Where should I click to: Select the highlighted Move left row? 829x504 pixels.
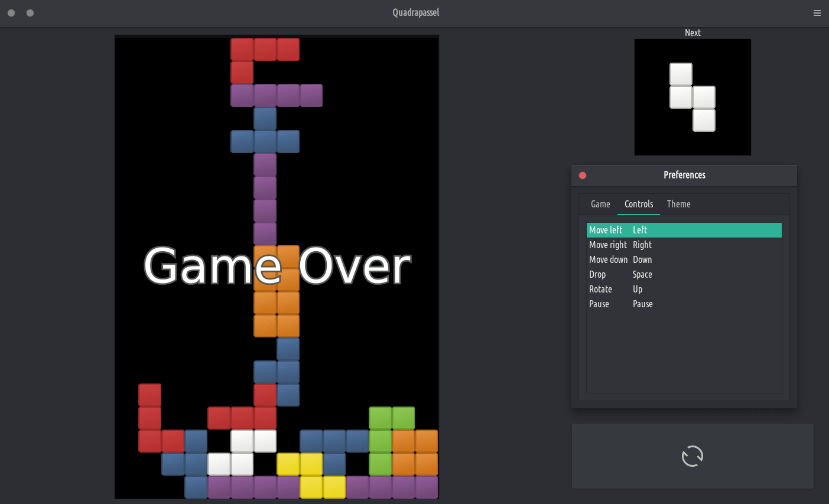tap(684, 230)
